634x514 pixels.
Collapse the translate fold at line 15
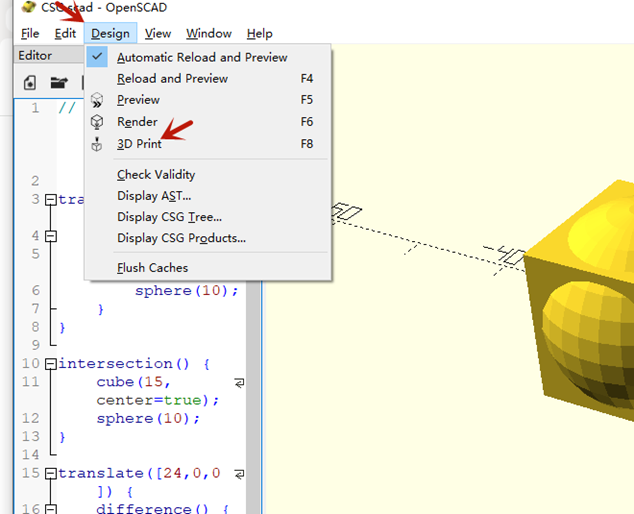pos(51,473)
